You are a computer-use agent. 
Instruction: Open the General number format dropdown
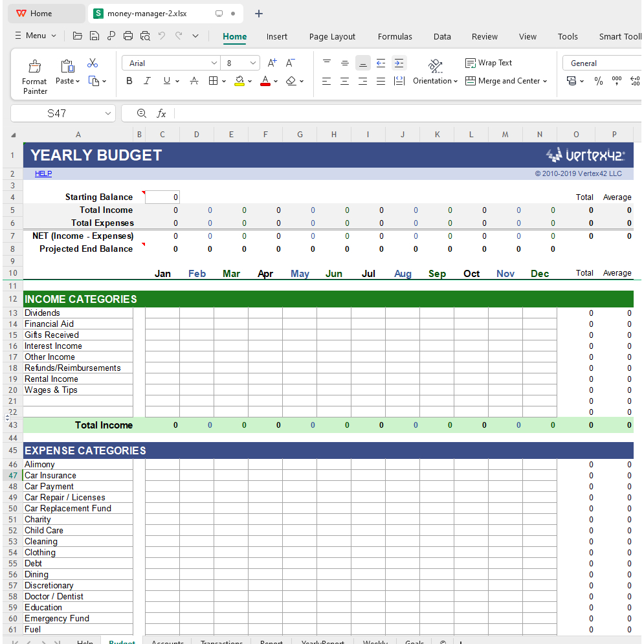pos(602,63)
